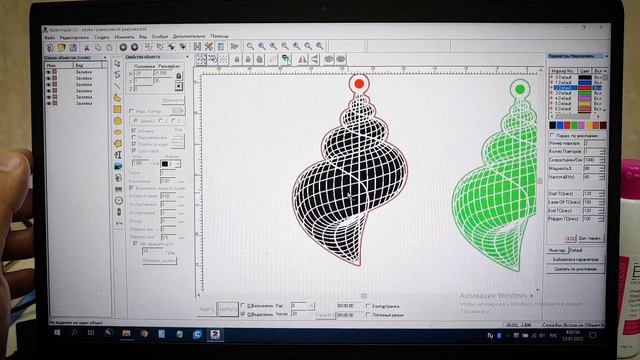The image size is (640, 360).
Task: Select the pick arrow tool
Action: click(118, 64)
